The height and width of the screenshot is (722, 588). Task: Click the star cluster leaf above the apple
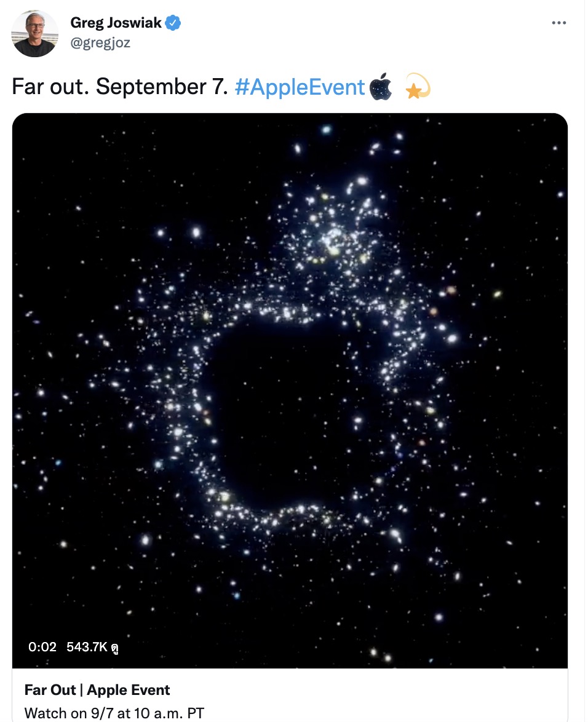pos(335,237)
